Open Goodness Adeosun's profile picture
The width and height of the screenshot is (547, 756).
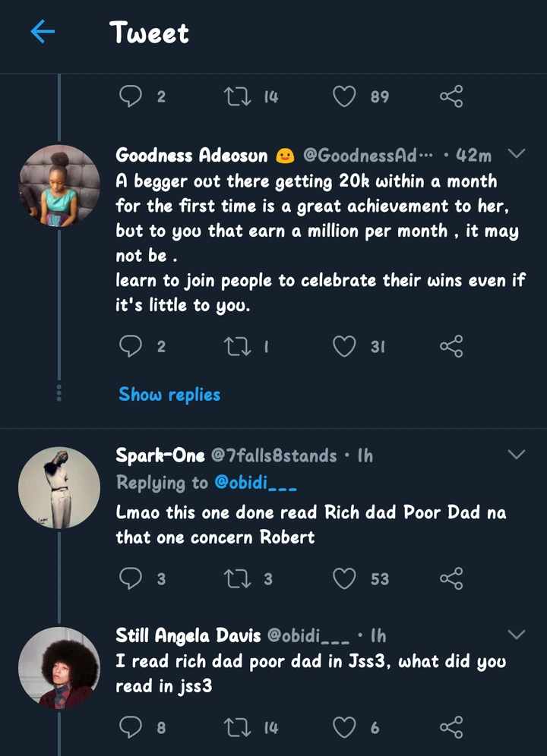(x=59, y=184)
